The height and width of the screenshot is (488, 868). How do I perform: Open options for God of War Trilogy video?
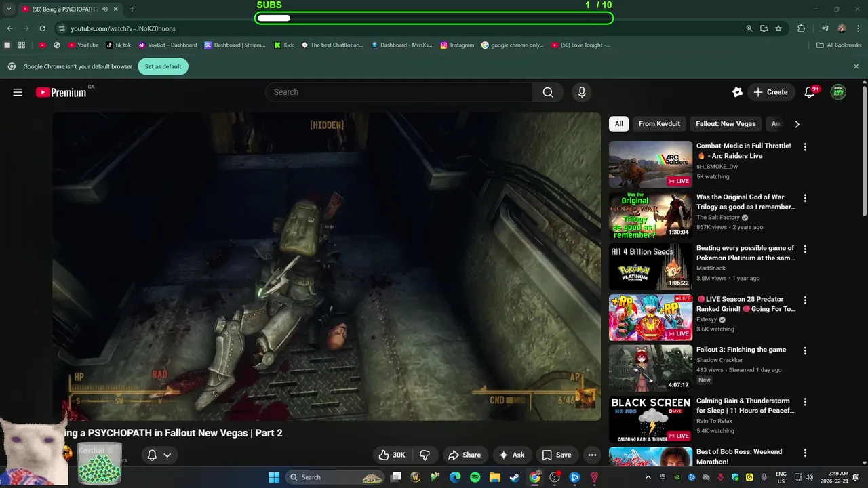click(805, 198)
